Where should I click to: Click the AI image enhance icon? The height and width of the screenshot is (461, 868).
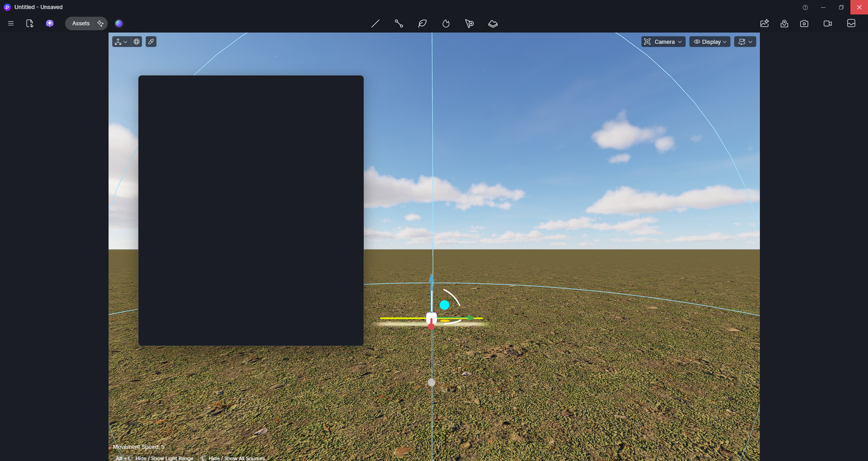tap(764, 24)
